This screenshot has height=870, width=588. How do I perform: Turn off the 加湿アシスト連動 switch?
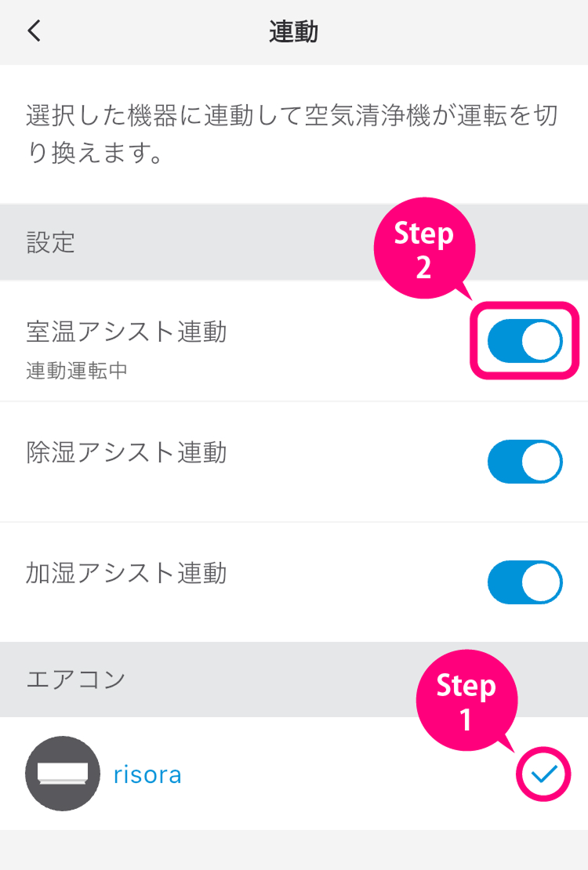[x=524, y=582]
